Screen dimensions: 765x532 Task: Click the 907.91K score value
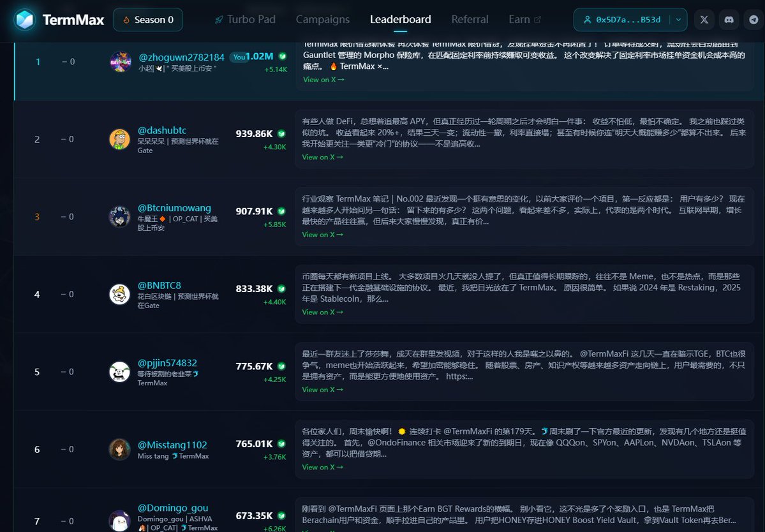click(x=254, y=211)
